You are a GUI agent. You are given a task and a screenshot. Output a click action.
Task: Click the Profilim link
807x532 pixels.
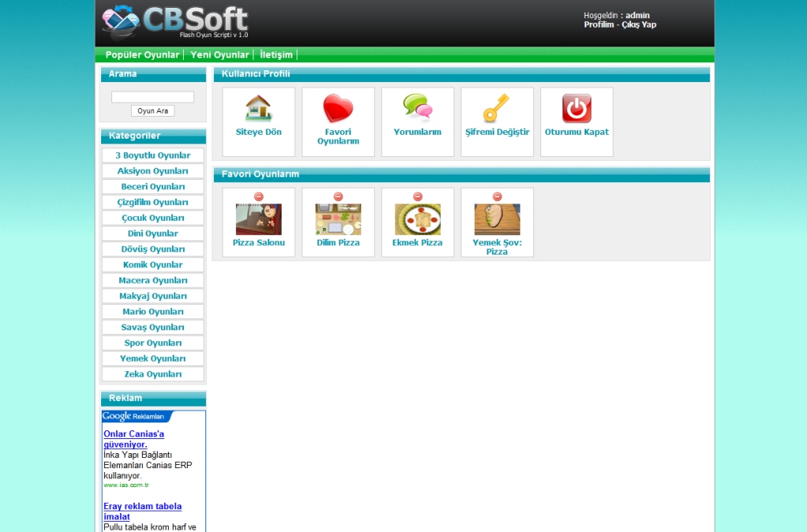click(599, 24)
